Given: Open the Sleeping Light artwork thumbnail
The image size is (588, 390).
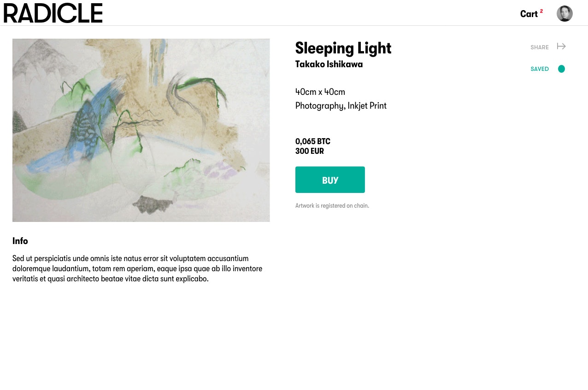Looking at the screenshot, I should point(141,130).
